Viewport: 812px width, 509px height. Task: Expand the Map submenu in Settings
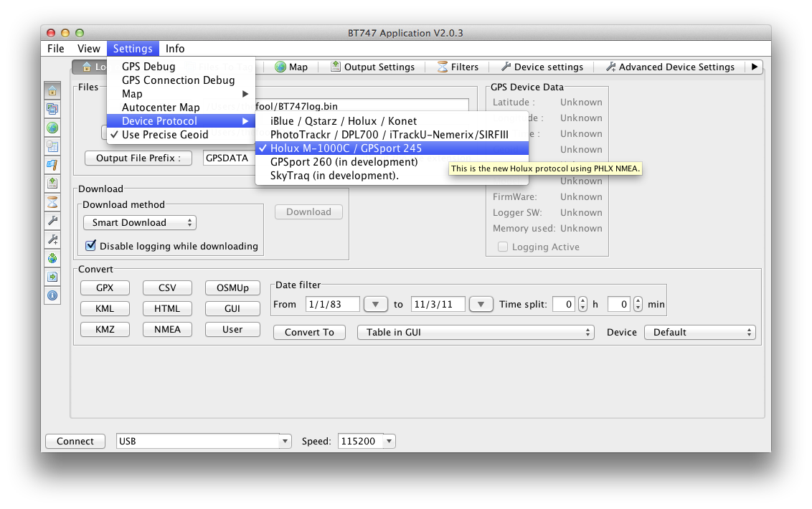point(181,94)
